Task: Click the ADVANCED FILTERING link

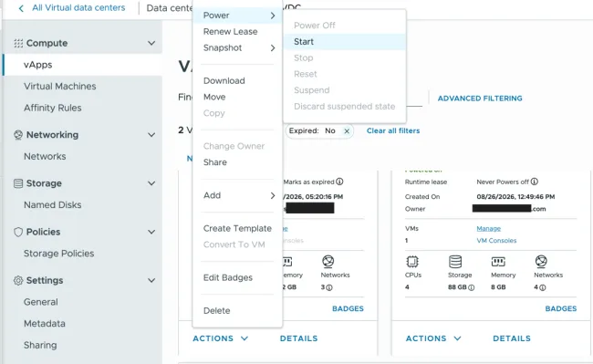Action: point(480,99)
